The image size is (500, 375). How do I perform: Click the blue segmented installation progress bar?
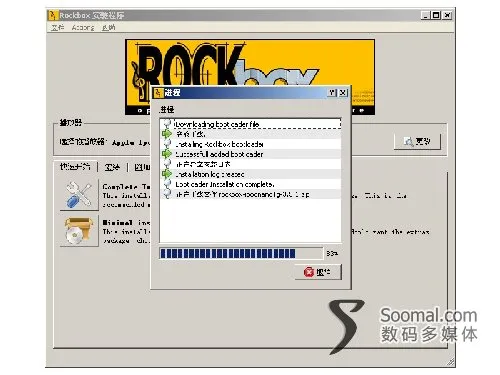241,253
